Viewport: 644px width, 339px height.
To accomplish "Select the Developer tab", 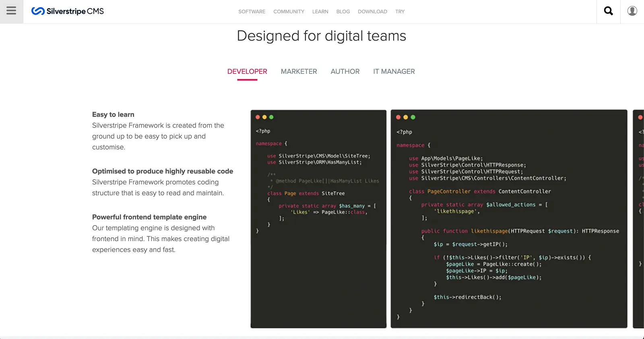I will pos(247,72).
